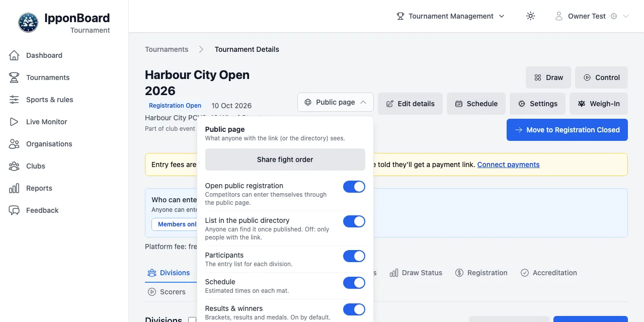
Task: Toggle the Participants visibility switch
Action: coord(354,256)
